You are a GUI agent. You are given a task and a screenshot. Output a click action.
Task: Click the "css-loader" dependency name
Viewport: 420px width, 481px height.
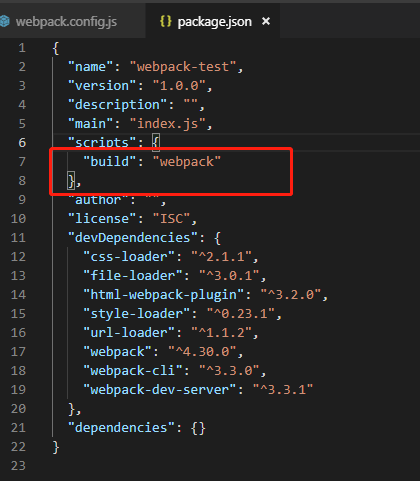coord(129,257)
